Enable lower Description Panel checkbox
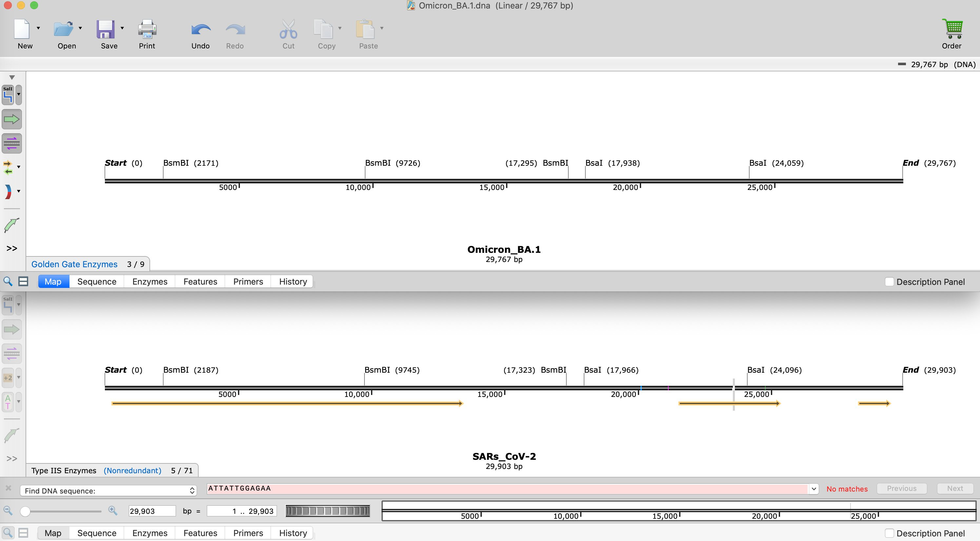980x541 pixels. [889, 533]
